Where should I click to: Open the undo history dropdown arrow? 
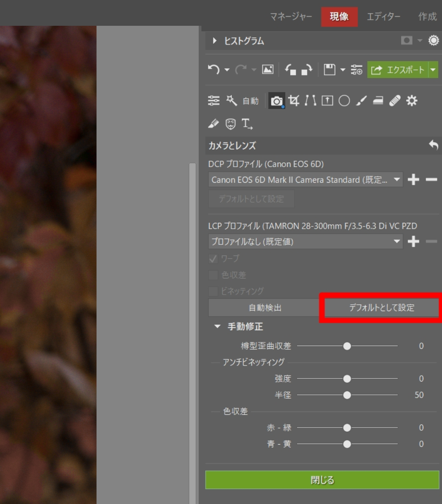[227, 70]
